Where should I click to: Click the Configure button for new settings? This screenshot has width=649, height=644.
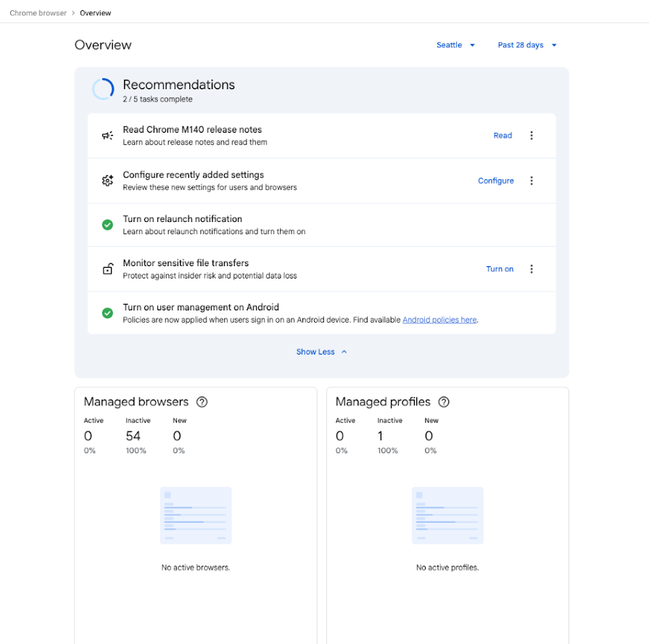[495, 181]
